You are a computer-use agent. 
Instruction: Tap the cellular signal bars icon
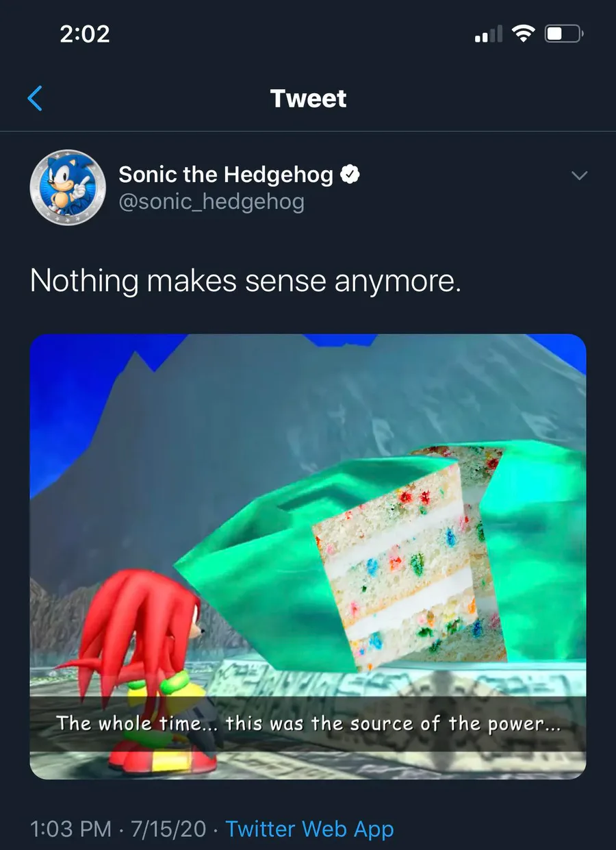coord(488,34)
